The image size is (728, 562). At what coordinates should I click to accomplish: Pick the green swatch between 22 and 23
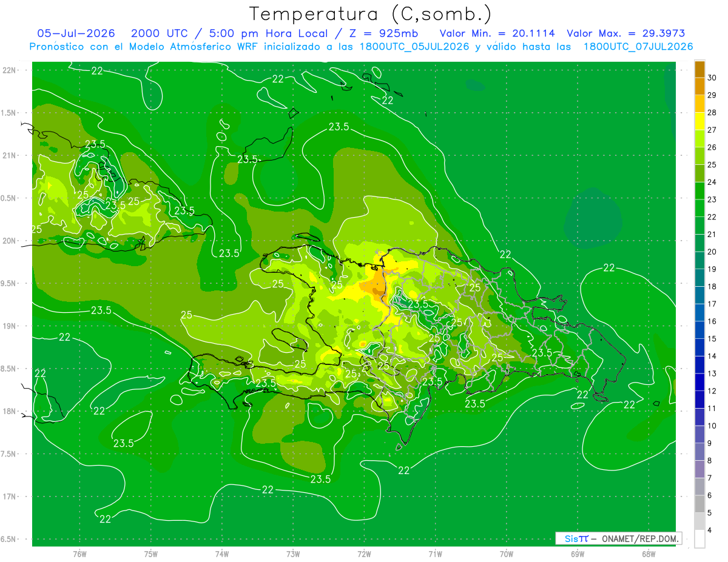point(699,209)
